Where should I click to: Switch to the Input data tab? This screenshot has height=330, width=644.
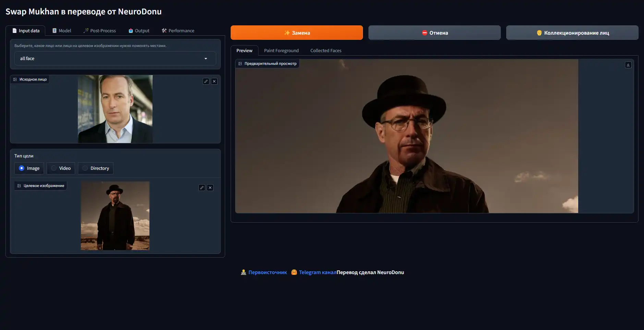click(26, 31)
